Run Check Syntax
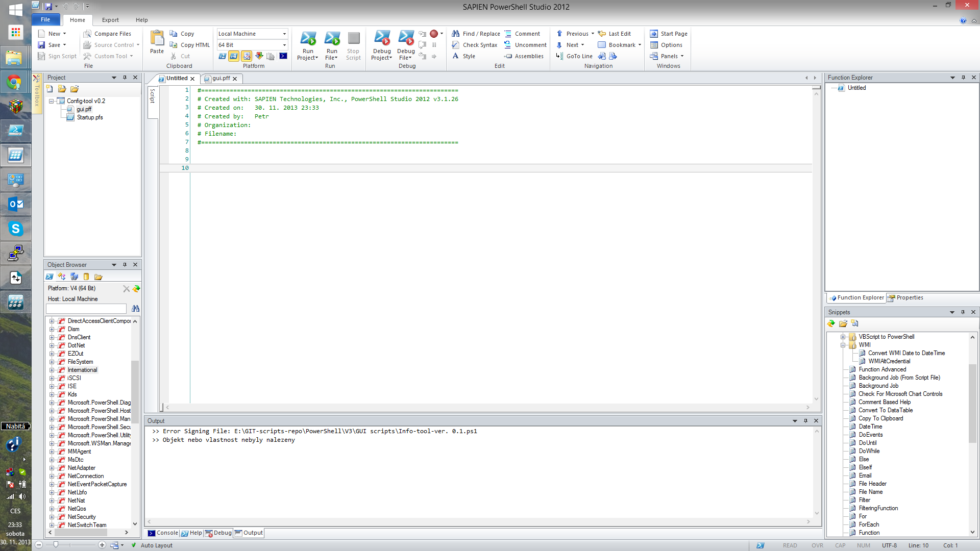 point(474,45)
